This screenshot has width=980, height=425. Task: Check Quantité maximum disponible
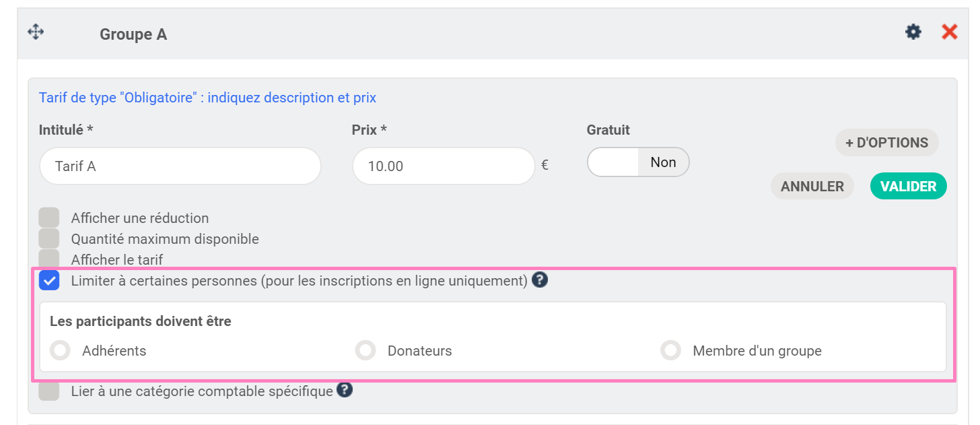coord(49,238)
